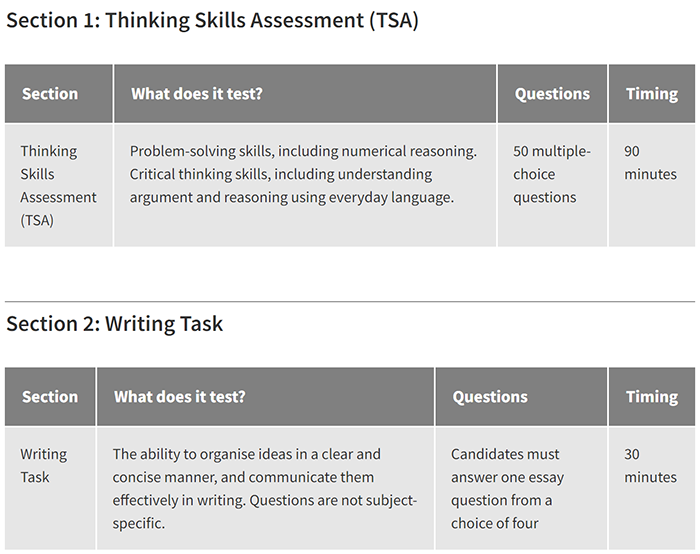This screenshot has width=700, height=554.
Task: Click the horizontal divider above Section 2
Action: 350,301
